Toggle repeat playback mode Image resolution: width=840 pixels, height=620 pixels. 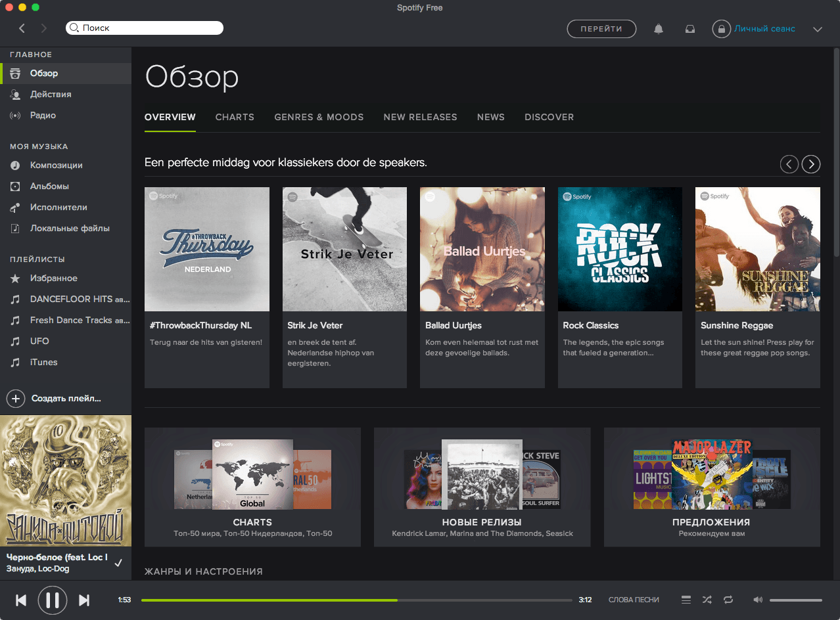point(728,600)
